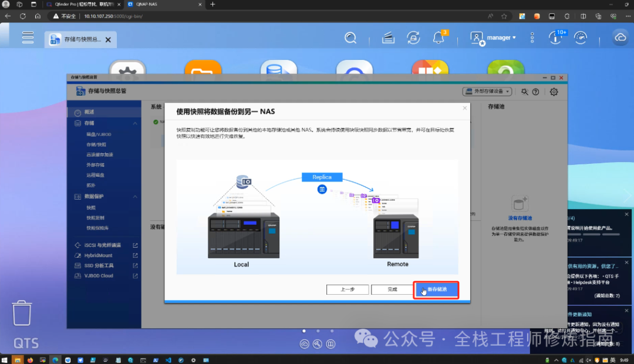Open the notifications bell with badge 3

pyautogui.click(x=439, y=38)
